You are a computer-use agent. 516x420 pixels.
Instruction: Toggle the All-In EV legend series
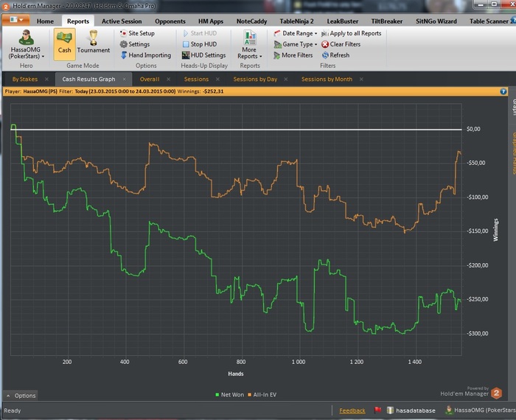tap(262, 395)
